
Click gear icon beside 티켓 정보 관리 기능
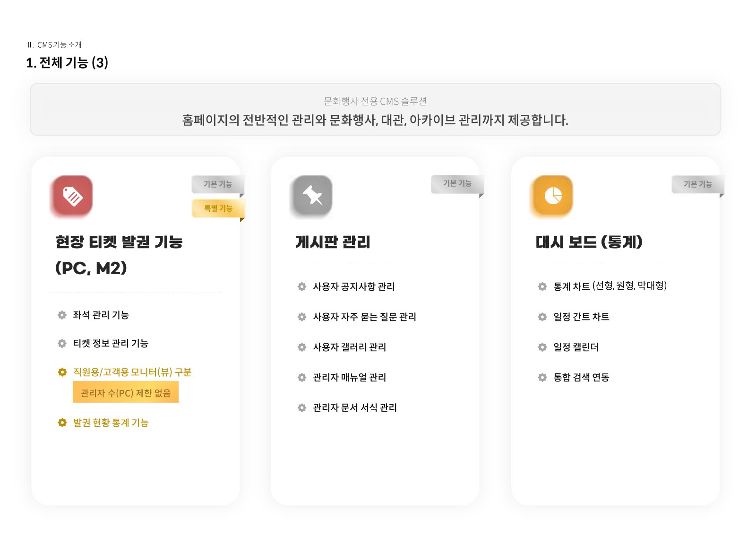tap(62, 343)
